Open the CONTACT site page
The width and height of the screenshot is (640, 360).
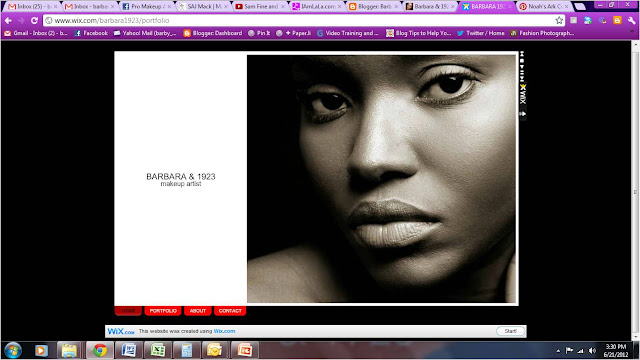tap(230, 311)
